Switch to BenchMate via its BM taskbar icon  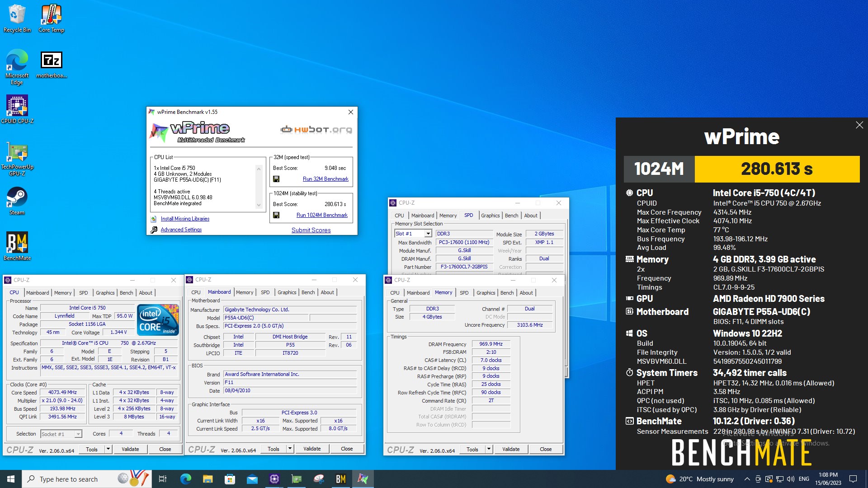pos(341,479)
